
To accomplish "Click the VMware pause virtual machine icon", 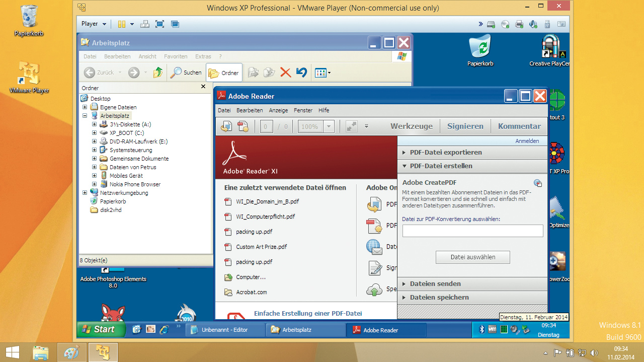I will pos(121,24).
